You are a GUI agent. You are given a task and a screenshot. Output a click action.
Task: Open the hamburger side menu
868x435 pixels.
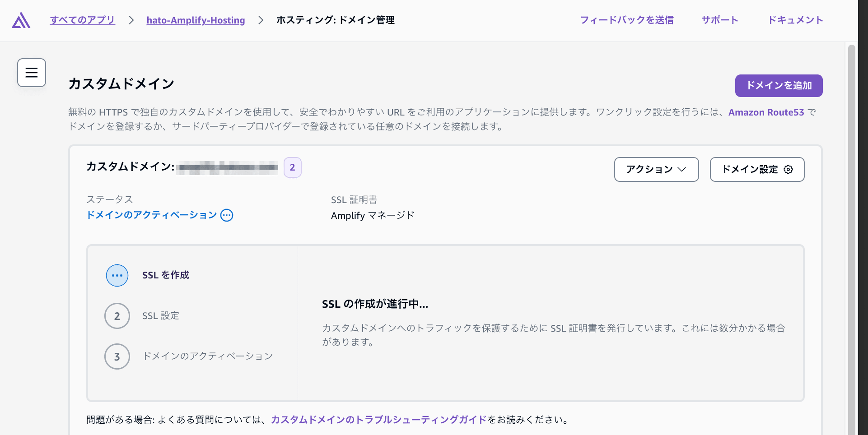coord(32,73)
